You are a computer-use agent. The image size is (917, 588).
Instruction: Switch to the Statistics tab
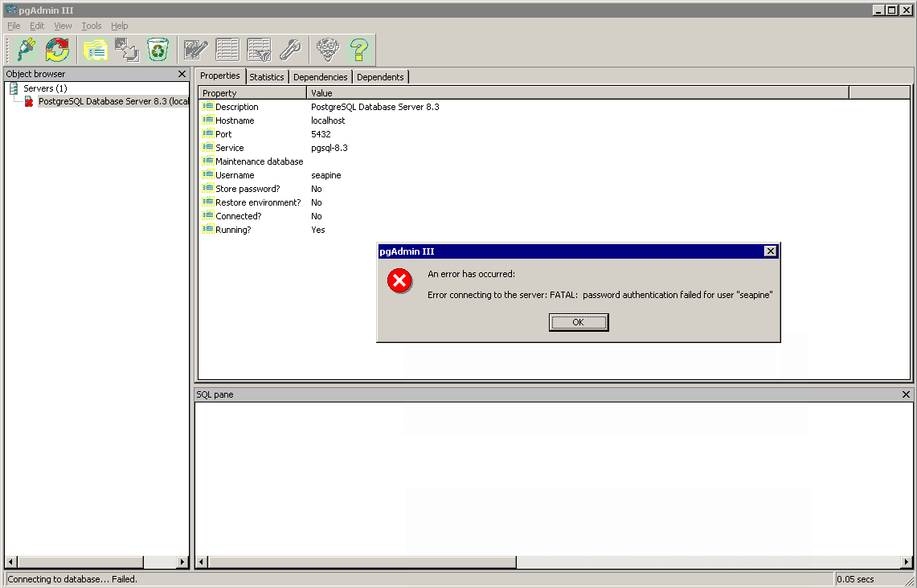pos(266,77)
